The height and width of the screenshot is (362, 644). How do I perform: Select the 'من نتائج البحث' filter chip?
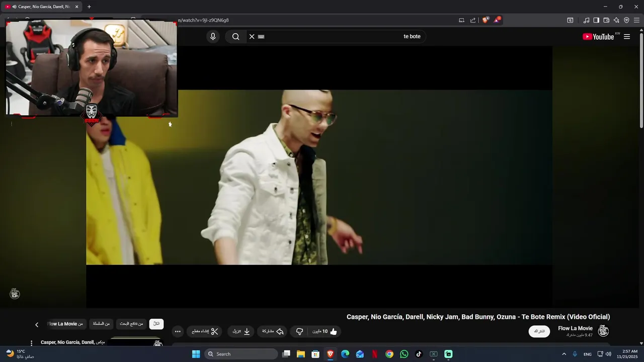click(131, 324)
